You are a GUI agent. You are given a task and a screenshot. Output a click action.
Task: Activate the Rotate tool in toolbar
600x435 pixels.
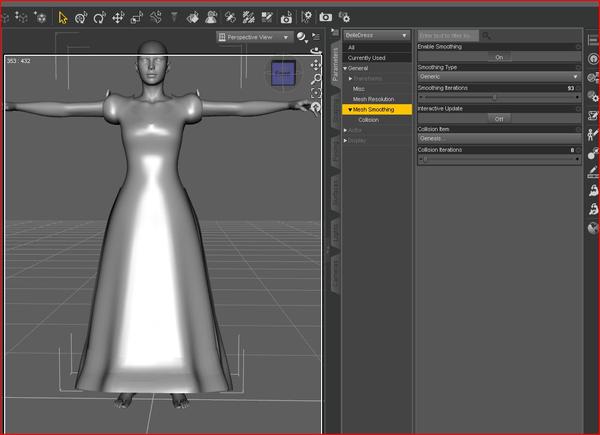[99, 17]
